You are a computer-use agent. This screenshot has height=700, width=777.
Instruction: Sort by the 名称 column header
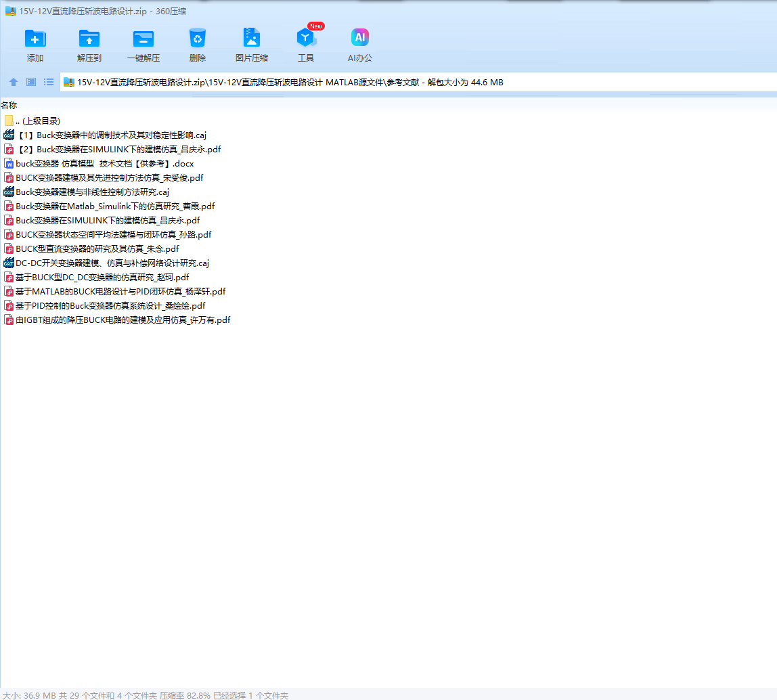[x=9, y=105]
